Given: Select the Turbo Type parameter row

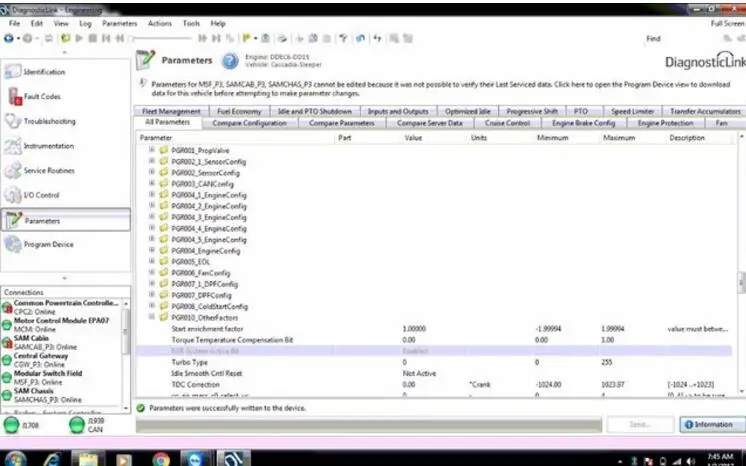Looking at the screenshot, I should click(434, 362).
